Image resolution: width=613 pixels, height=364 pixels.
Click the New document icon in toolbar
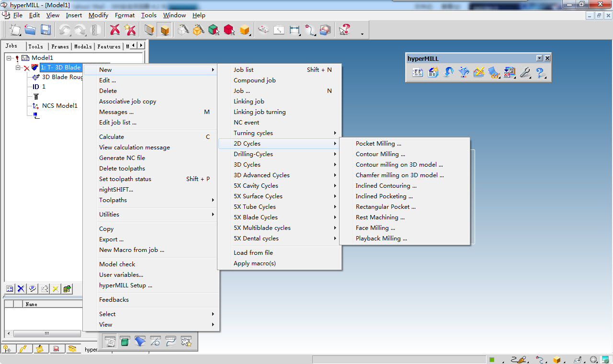coord(15,30)
